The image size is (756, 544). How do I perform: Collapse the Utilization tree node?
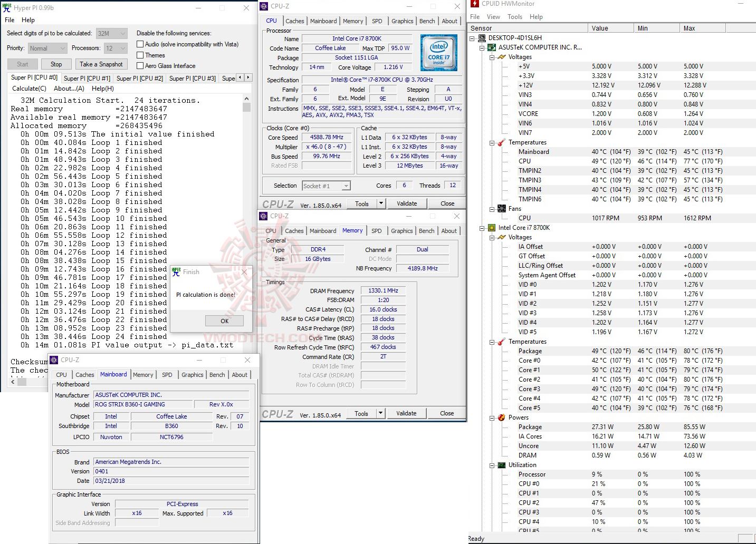coord(492,465)
